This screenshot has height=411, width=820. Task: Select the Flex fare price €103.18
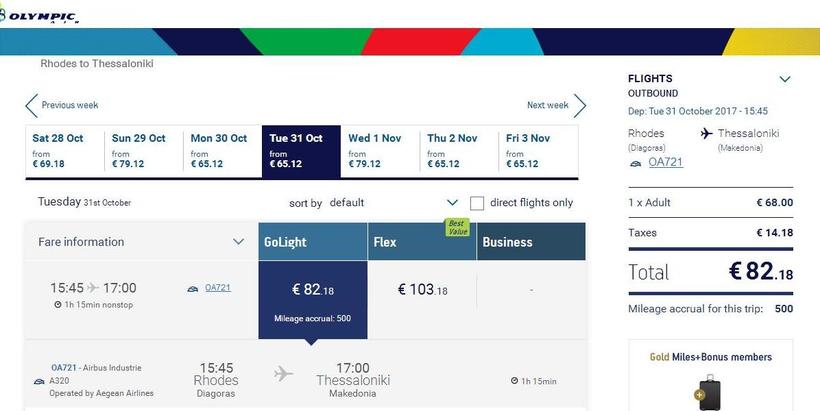pyautogui.click(x=422, y=290)
